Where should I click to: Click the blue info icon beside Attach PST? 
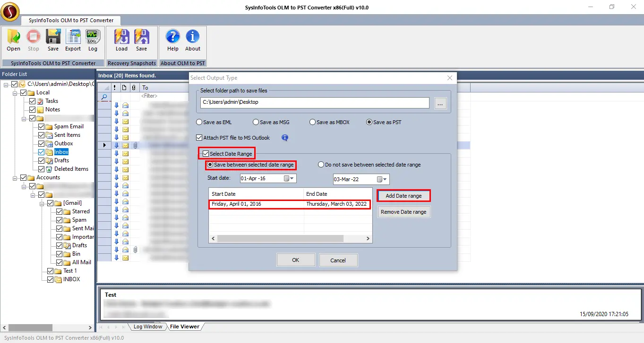[x=285, y=138]
